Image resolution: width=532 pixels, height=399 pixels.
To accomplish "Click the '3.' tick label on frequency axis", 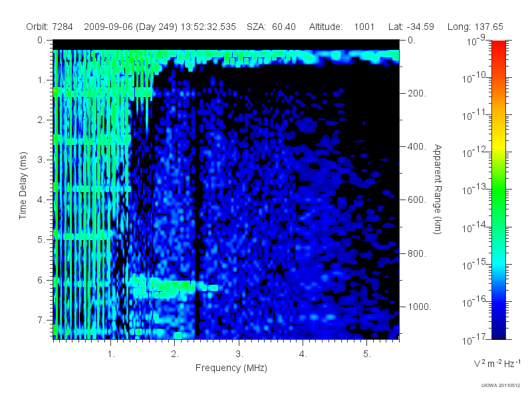I will tap(239, 354).
